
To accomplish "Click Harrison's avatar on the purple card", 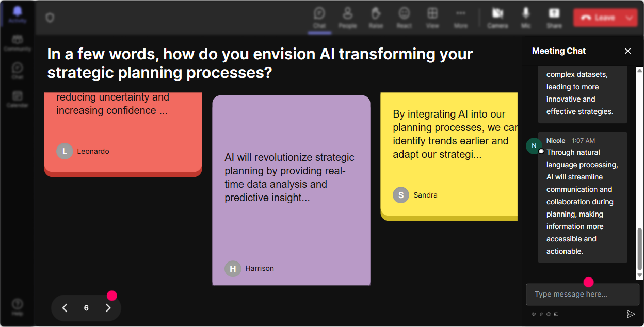I will [x=233, y=268].
